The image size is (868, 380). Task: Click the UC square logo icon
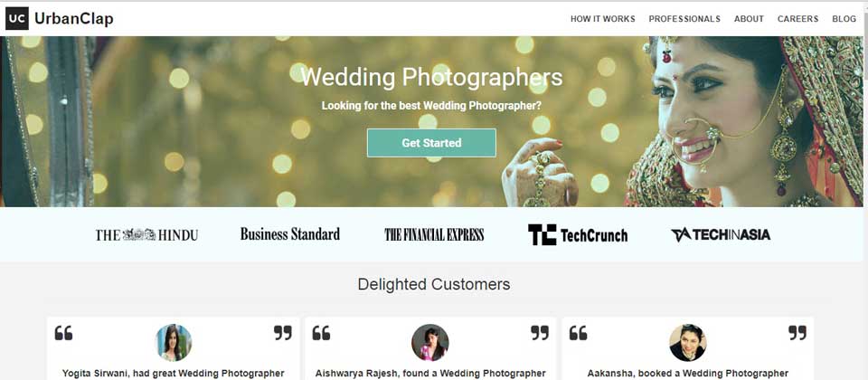click(x=17, y=18)
